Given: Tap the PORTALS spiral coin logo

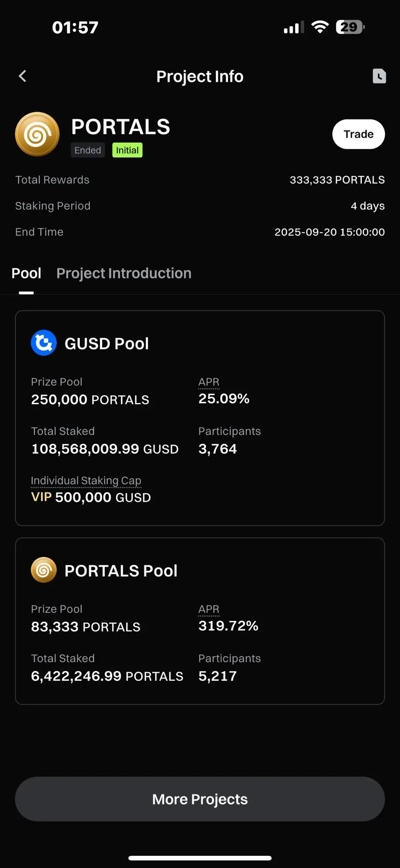Looking at the screenshot, I should [37, 134].
